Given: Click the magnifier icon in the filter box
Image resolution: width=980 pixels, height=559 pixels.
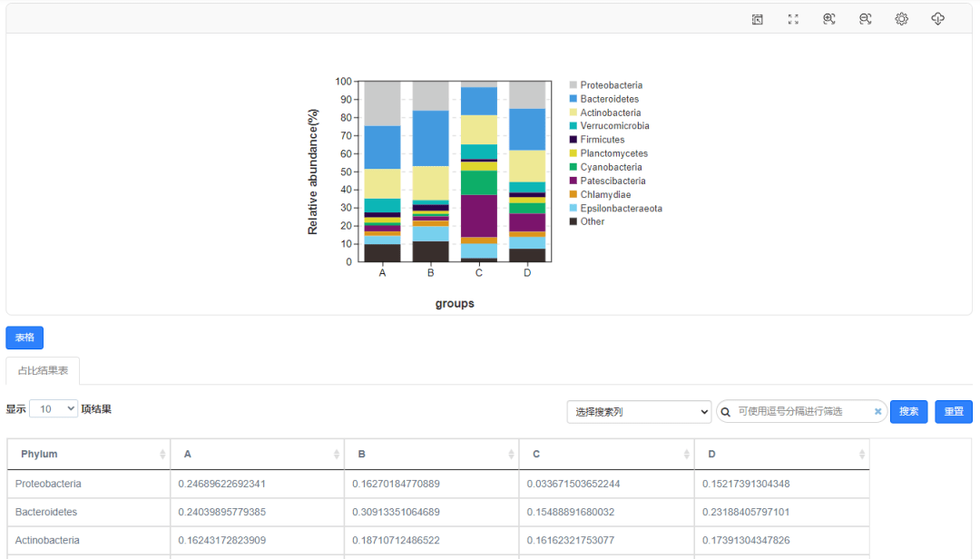Looking at the screenshot, I should [x=726, y=412].
